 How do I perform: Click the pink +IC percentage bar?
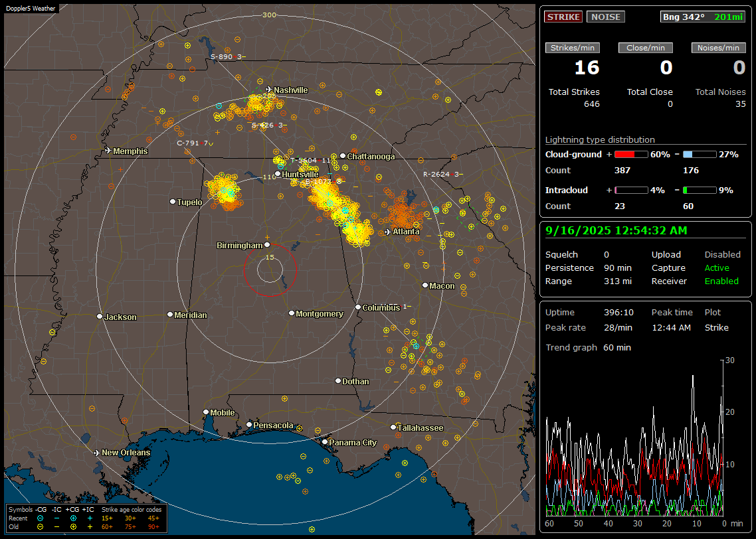point(631,191)
